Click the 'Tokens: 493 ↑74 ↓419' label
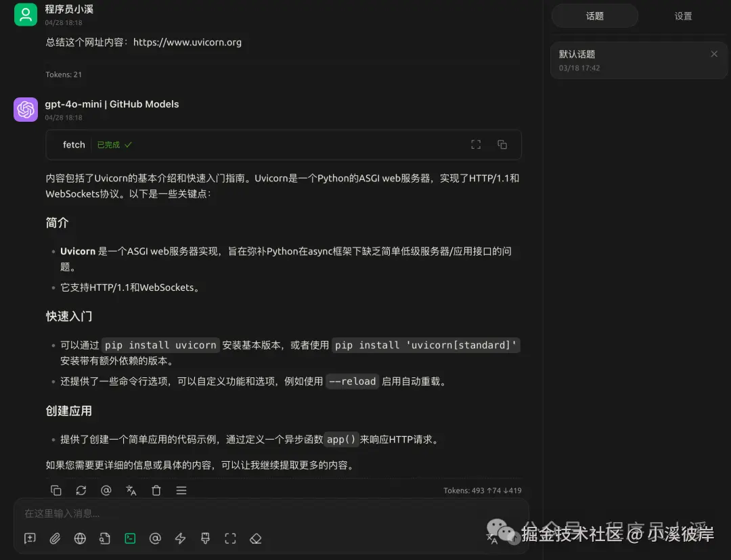This screenshot has height=560, width=731. tap(483, 490)
